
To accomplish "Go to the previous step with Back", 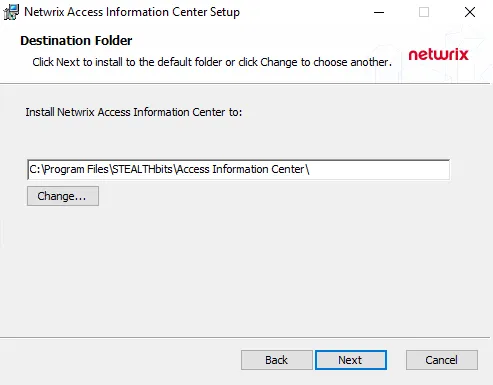I will (277, 360).
